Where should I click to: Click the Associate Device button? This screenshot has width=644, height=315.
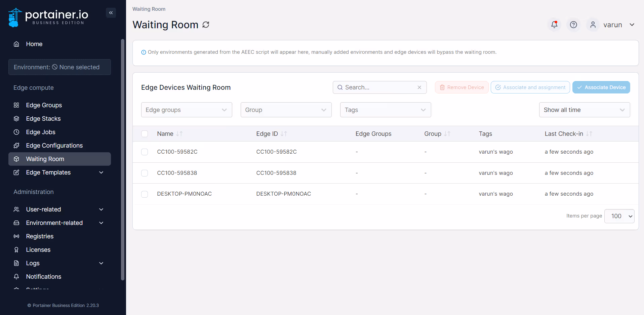point(601,87)
